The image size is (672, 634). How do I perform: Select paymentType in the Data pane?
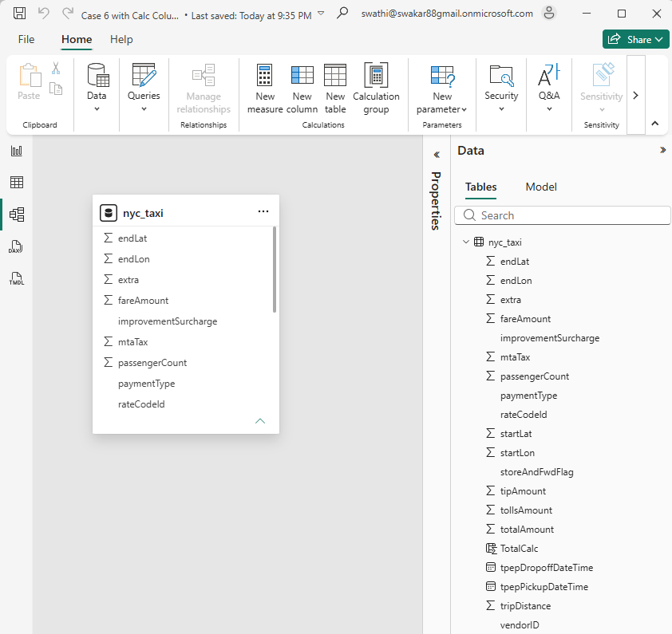click(x=529, y=396)
